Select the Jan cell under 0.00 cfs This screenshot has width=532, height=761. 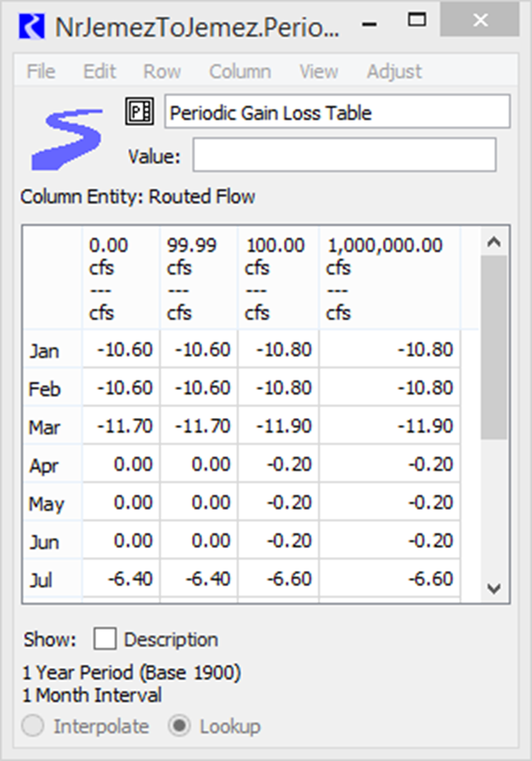(x=122, y=350)
